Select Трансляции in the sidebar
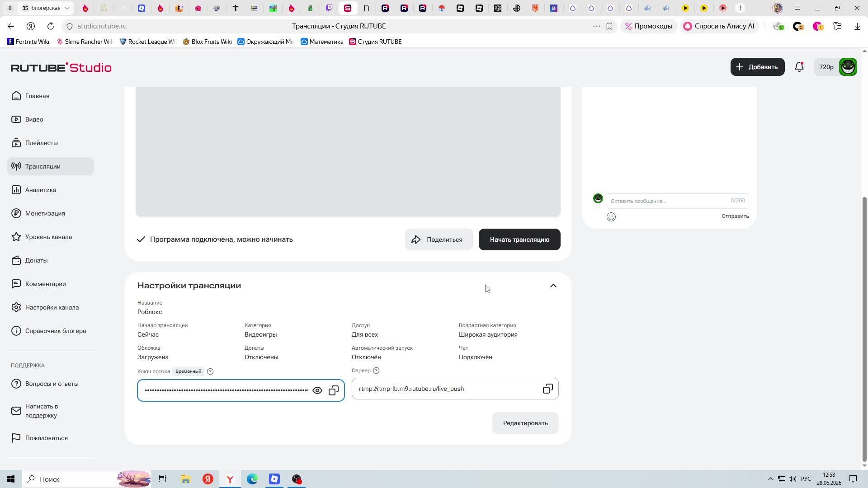The height and width of the screenshot is (488, 868). point(51,166)
